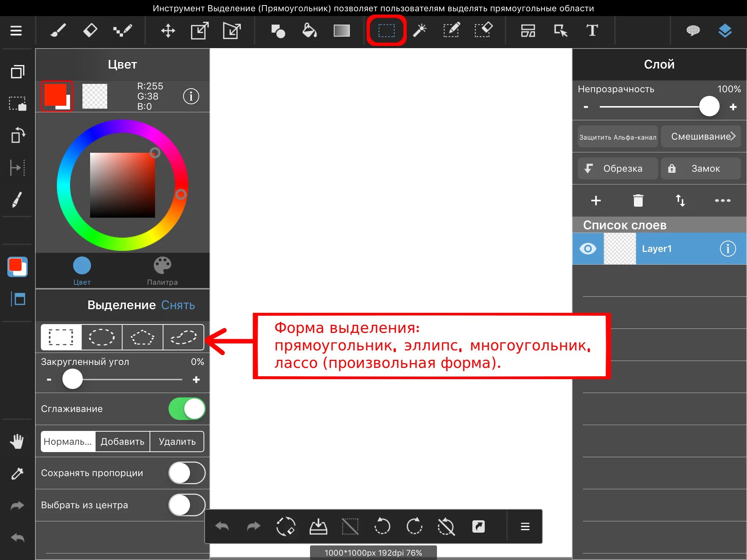This screenshot has height=560, width=747.
Task: Hide Layer1 with the eye icon
Action: click(x=588, y=249)
